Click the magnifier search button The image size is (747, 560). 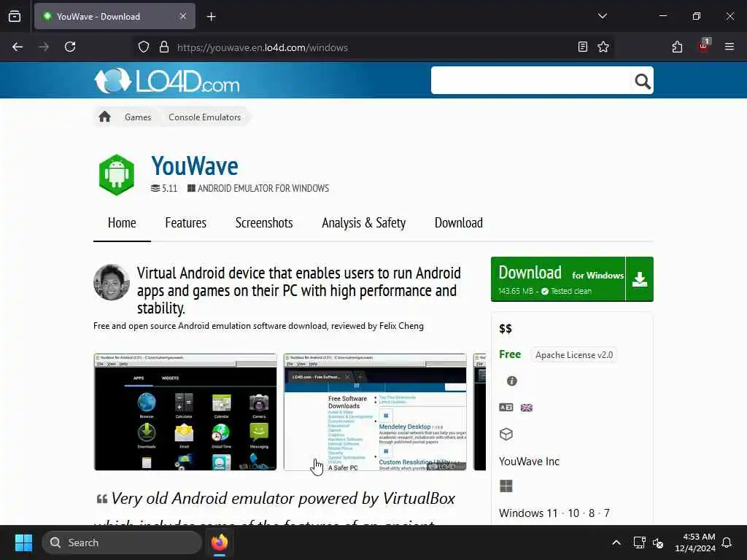pos(642,82)
